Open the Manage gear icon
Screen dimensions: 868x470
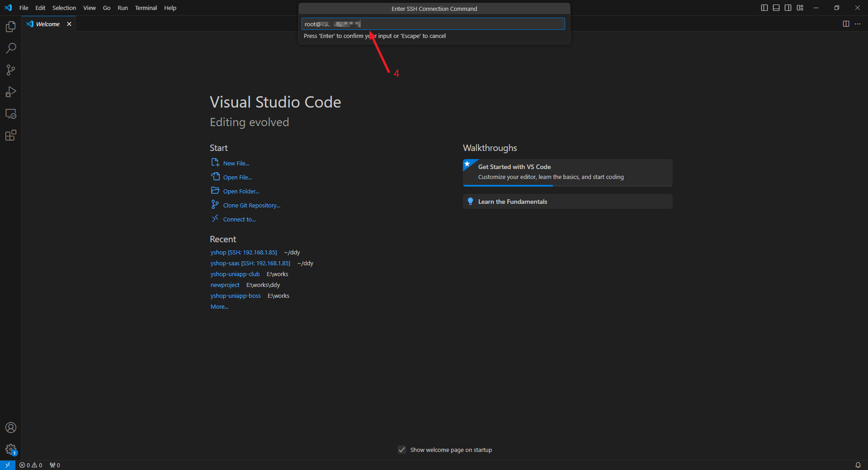tap(10, 449)
